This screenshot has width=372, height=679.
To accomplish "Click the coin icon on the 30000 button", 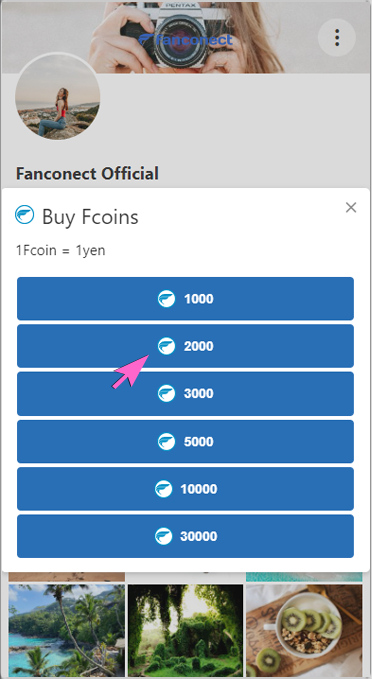I will (163, 536).
